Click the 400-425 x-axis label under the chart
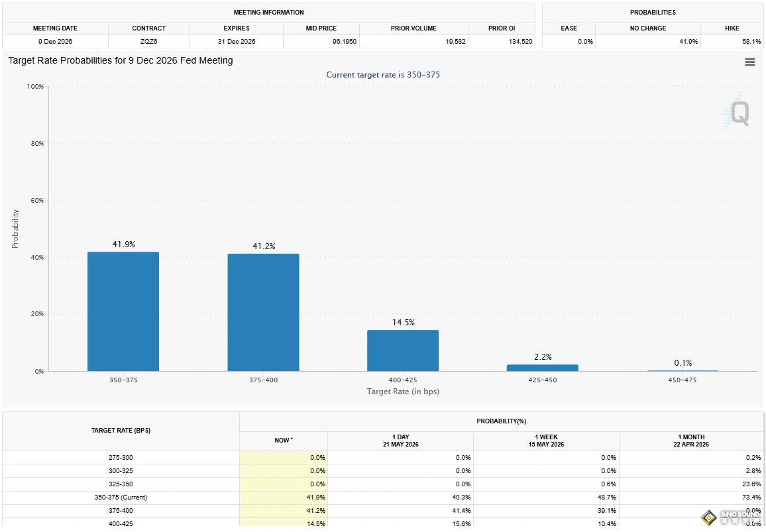 (x=403, y=380)
